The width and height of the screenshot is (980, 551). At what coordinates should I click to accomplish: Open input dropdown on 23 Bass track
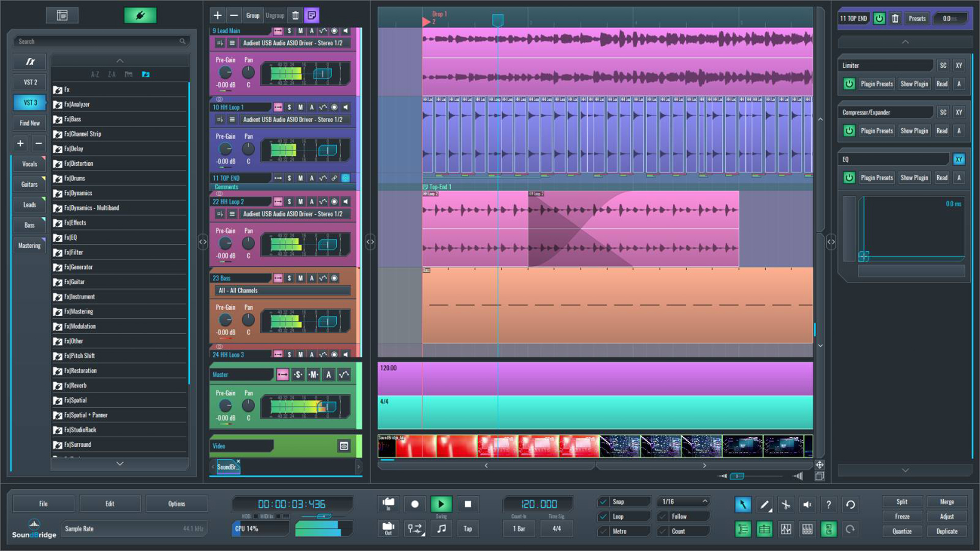(x=283, y=290)
